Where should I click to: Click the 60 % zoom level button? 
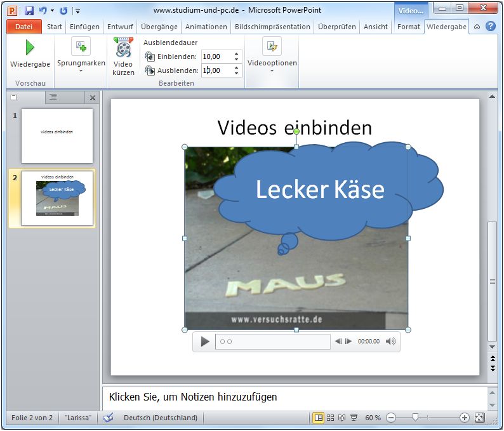(x=373, y=418)
